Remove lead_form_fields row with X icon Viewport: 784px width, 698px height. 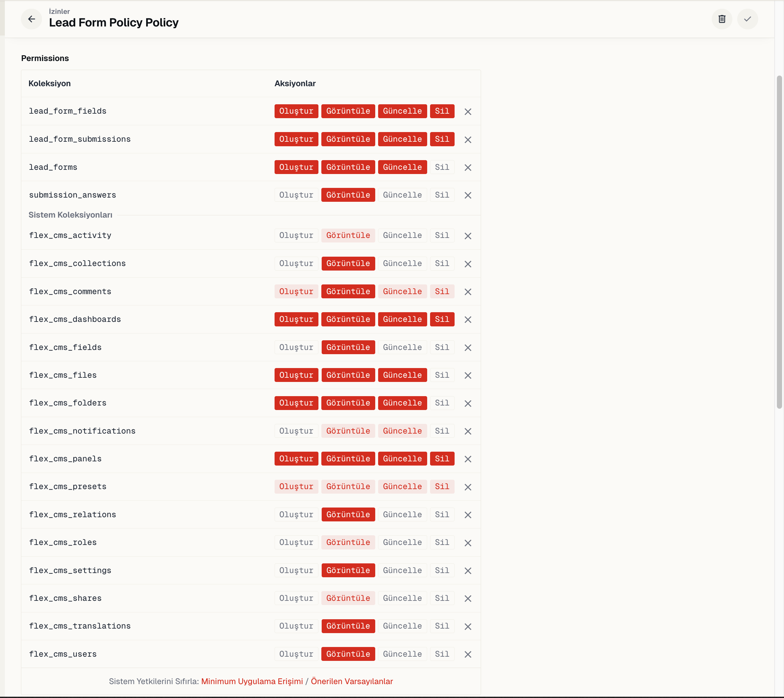pos(467,112)
